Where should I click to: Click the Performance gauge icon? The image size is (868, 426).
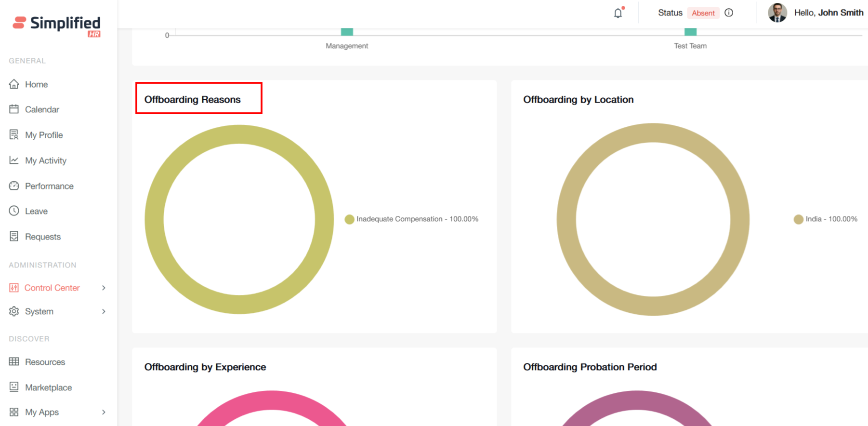[x=14, y=186]
